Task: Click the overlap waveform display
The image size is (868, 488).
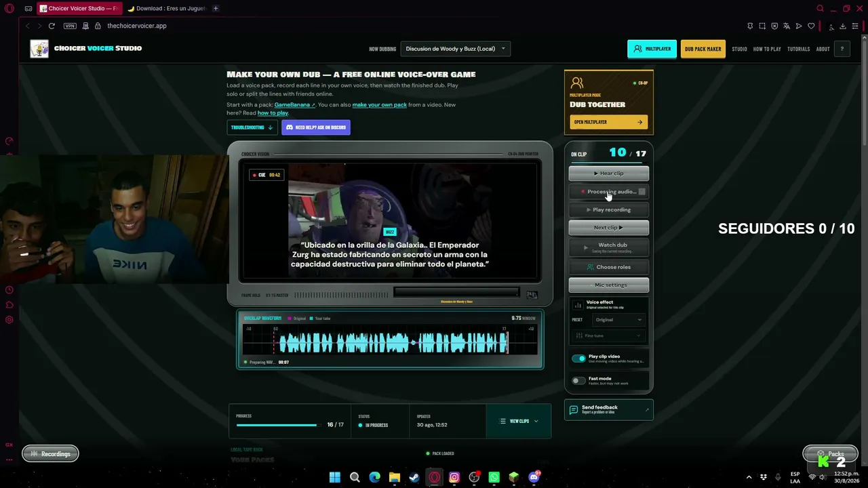Action: tap(390, 340)
